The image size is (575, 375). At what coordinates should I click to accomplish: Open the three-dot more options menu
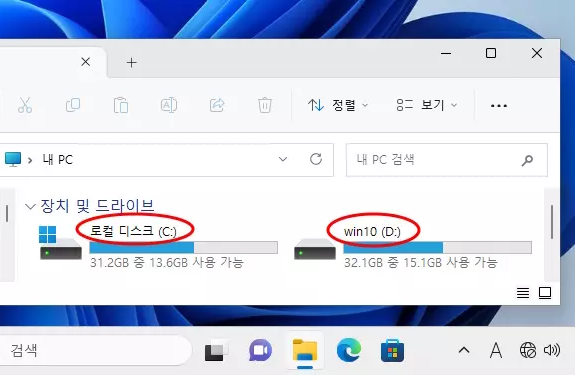(x=499, y=106)
